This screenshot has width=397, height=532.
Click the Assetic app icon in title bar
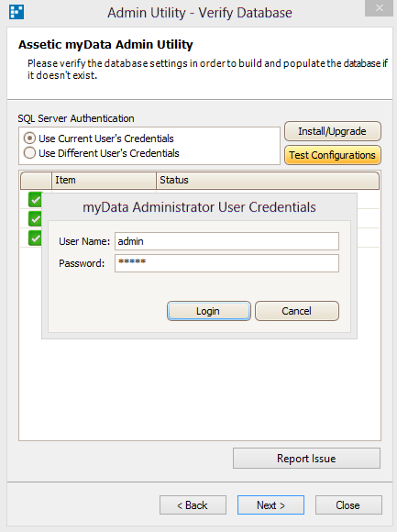click(17, 12)
